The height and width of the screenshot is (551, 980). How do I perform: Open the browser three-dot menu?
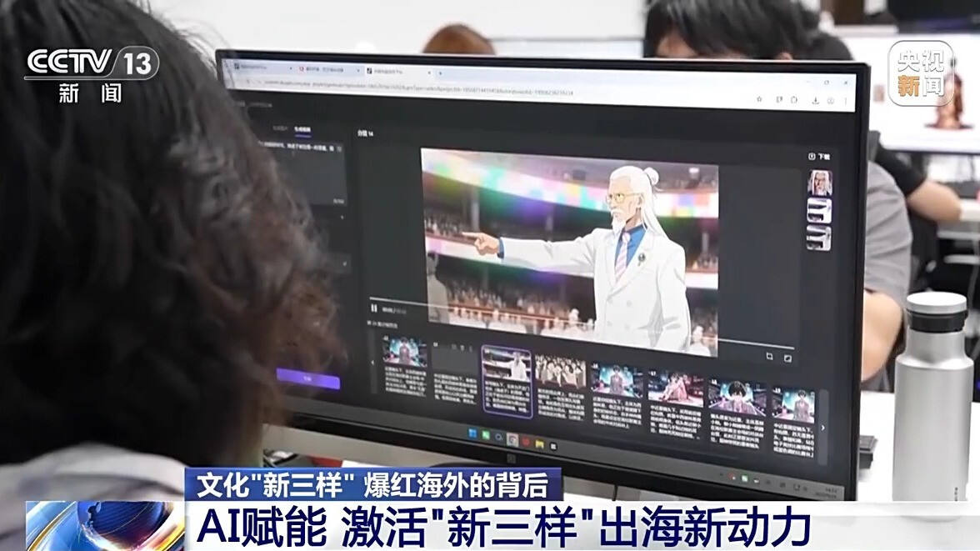(x=845, y=102)
